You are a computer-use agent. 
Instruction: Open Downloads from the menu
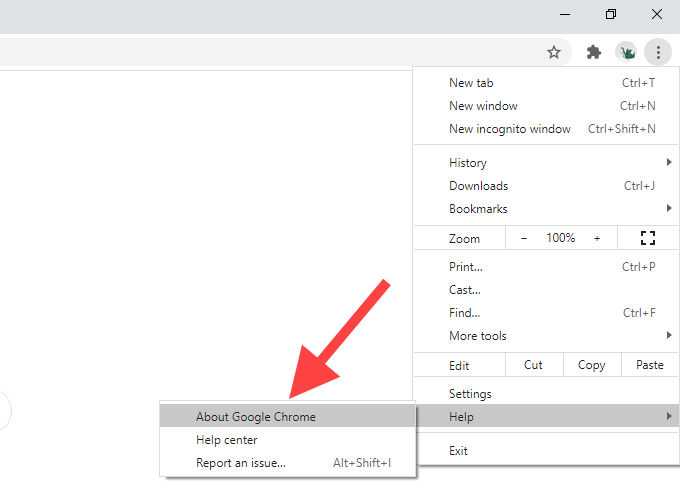click(x=546, y=186)
